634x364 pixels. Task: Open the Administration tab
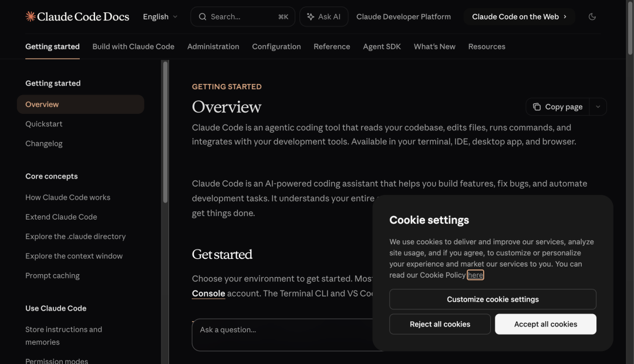coord(213,46)
